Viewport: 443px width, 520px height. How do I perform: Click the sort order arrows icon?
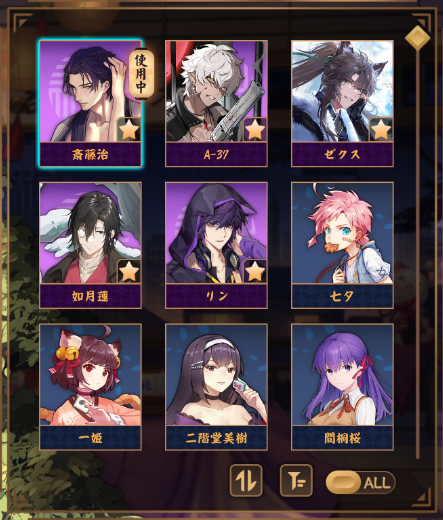[x=246, y=480]
